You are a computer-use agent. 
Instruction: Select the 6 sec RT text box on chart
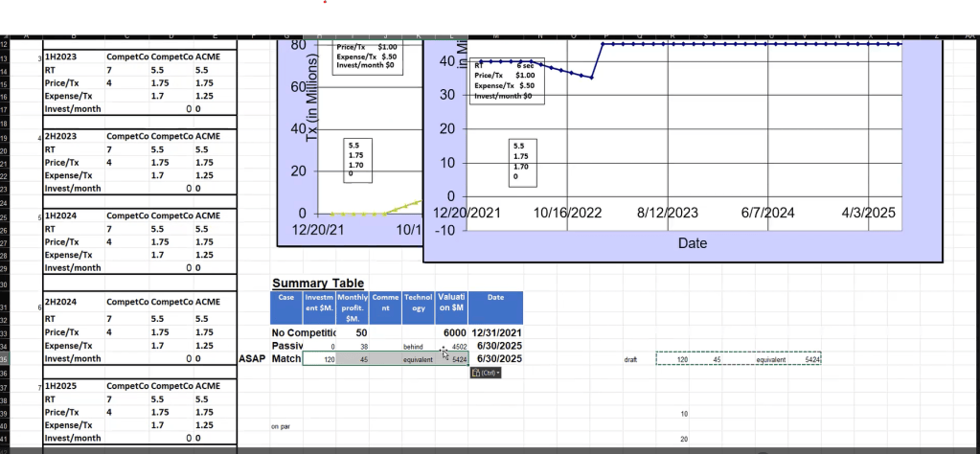[x=507, y=80]
